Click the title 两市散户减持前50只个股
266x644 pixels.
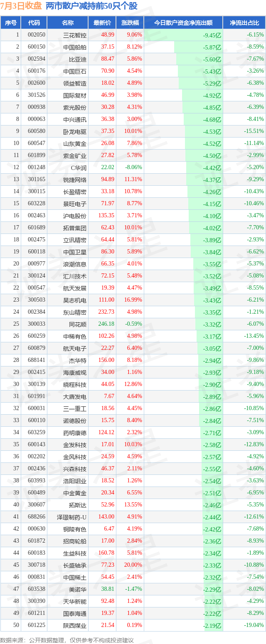click(x=91, y=6)
